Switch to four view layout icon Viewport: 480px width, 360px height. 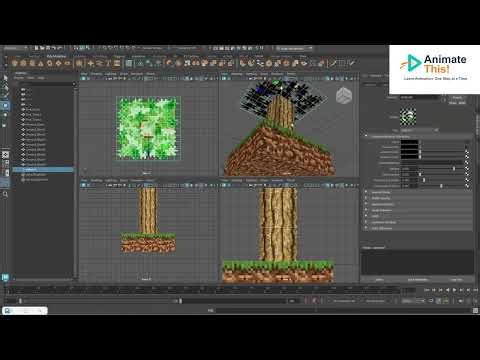click(x=5, y=163)
